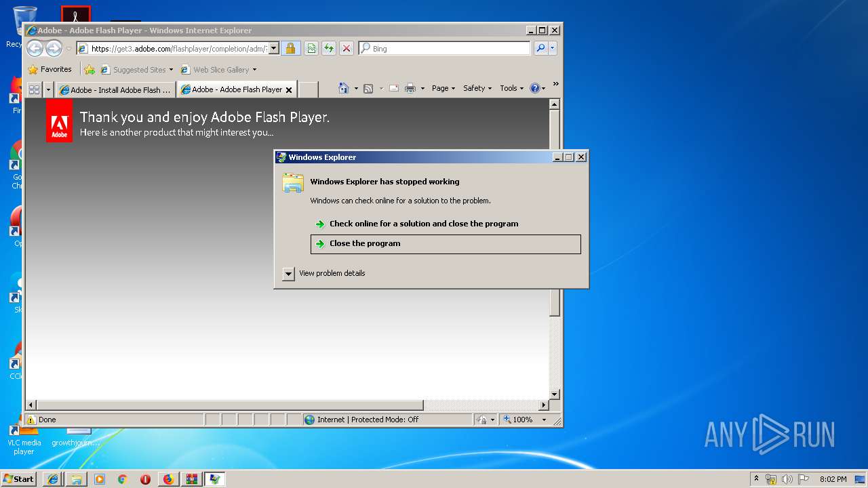
Task: Click the horizontal scrollbar left arrow
Action: 31,405
